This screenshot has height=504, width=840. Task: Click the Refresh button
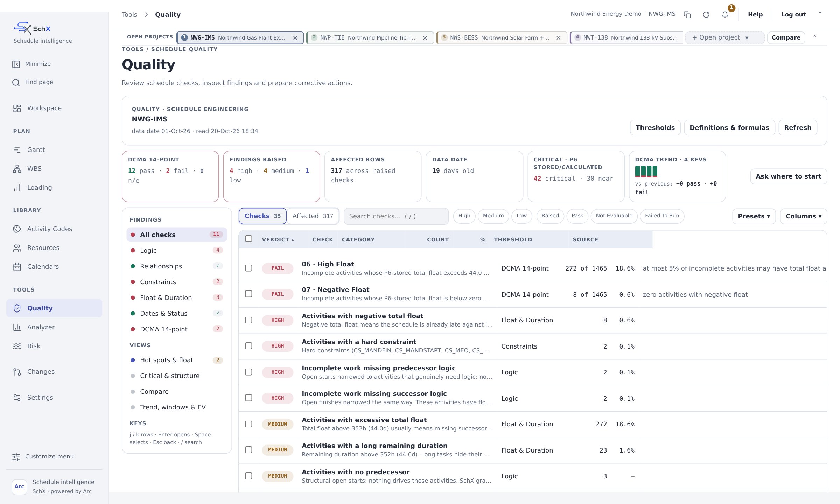[x=798, y=128]
